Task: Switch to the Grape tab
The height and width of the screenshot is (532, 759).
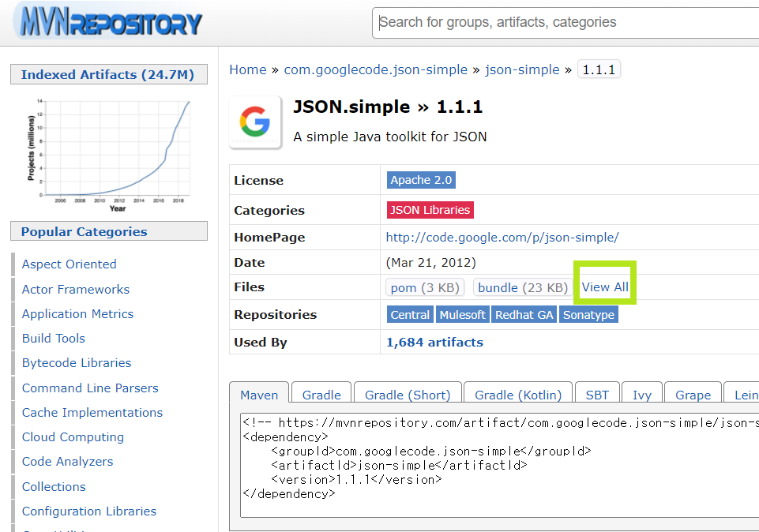Action: pyautogui.click(x=693, y=394)
